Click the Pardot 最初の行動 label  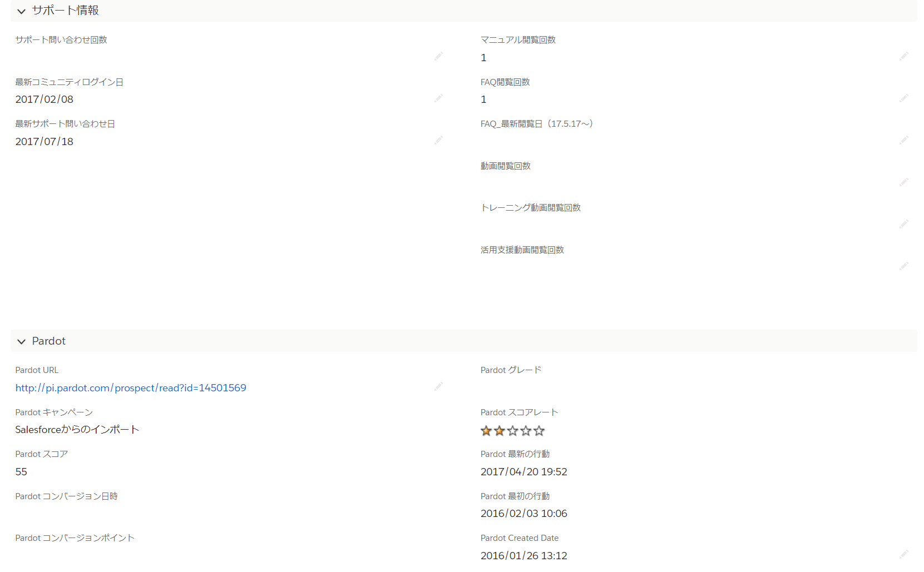pos(515,496)
